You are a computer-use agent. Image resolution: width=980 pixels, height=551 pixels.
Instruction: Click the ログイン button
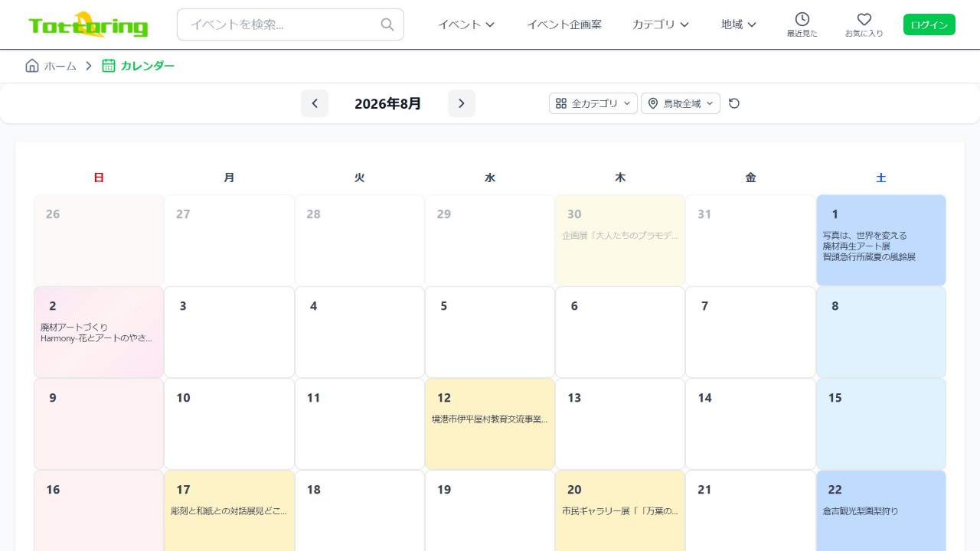tap(929, 24)
